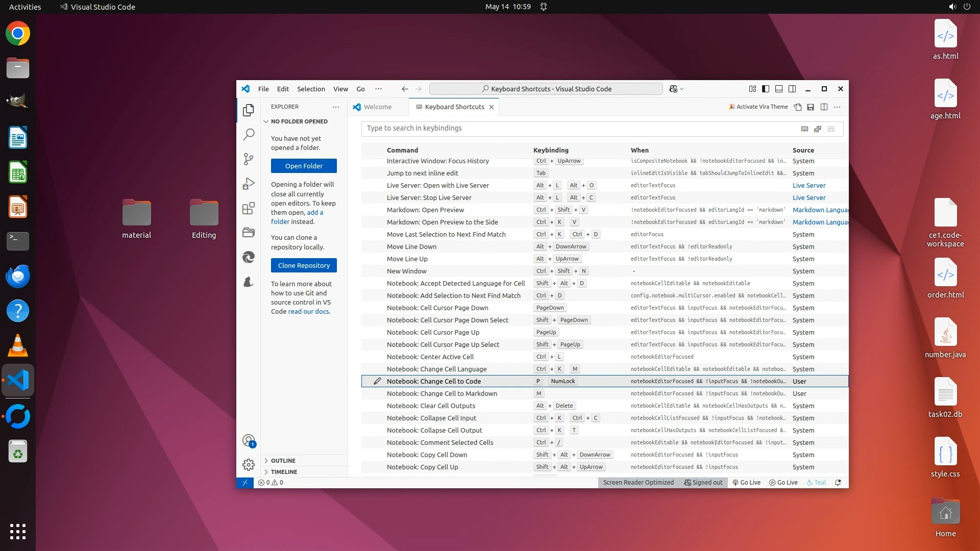Toggle Secondary Side Bar layout button
The width and height of the screenshot is (980, 551).
click(792, 89)
